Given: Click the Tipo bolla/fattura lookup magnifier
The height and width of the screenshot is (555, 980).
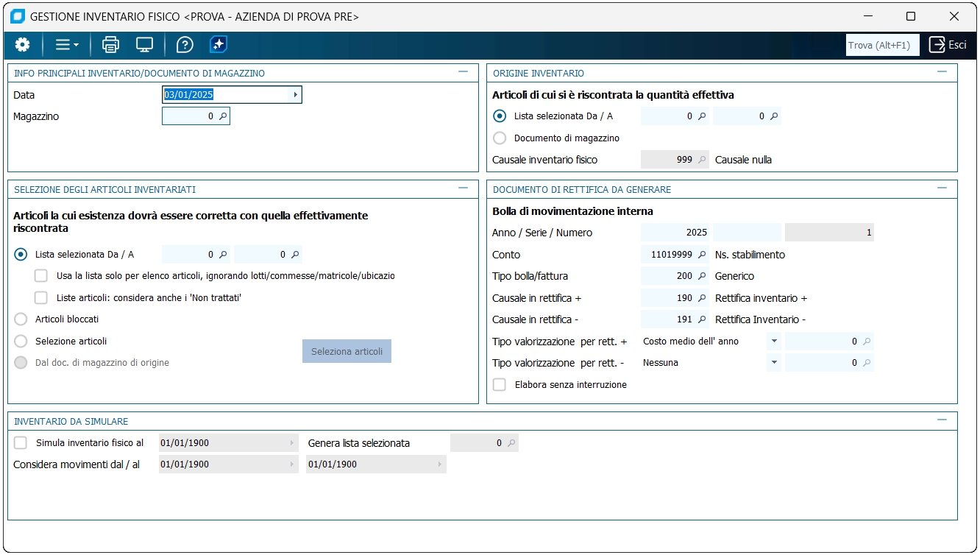Looking at the screenshot, I should tap(702, 276).
